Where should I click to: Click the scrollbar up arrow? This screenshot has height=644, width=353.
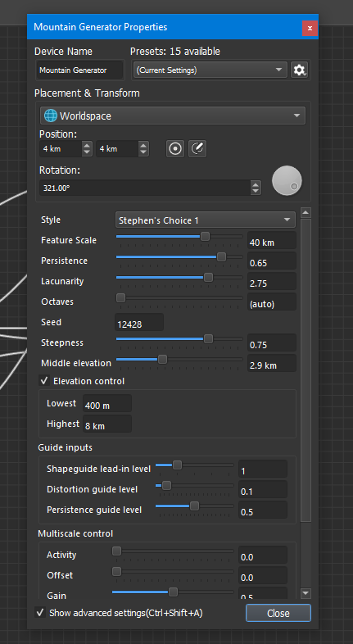[305, 213]
